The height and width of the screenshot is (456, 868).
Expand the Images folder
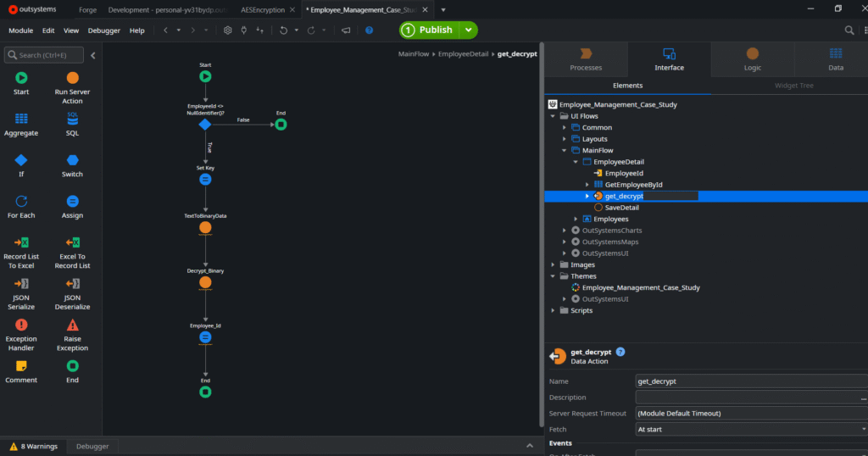coord(553,264)
